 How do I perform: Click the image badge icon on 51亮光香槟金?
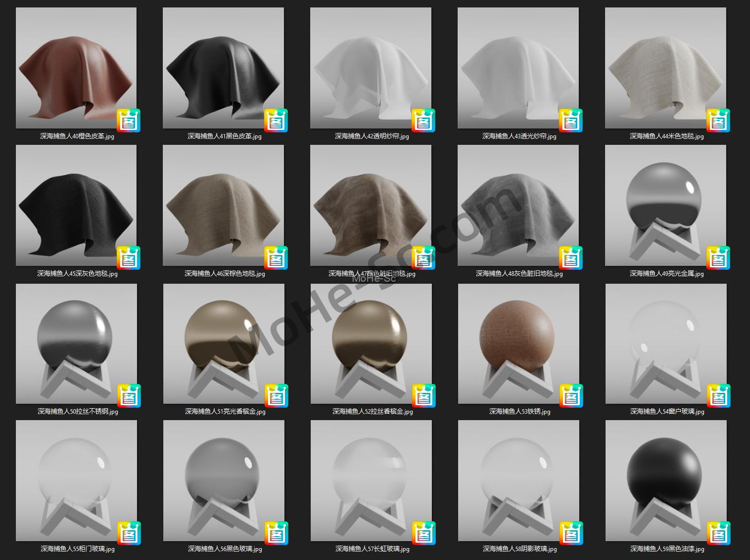pyautogui.click(x=276, y=396)
